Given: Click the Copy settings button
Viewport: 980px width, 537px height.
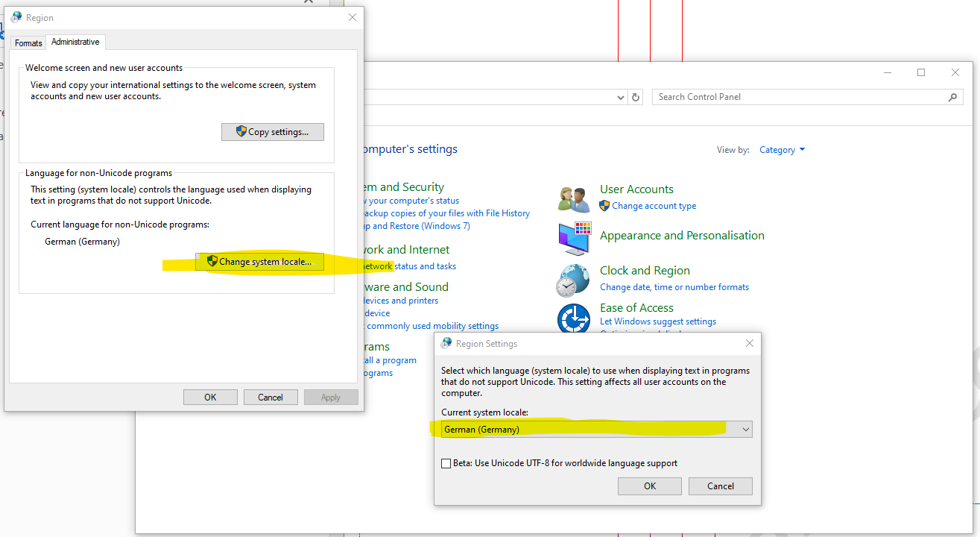Looking at the screenshot, I should (x=273, y=132).
